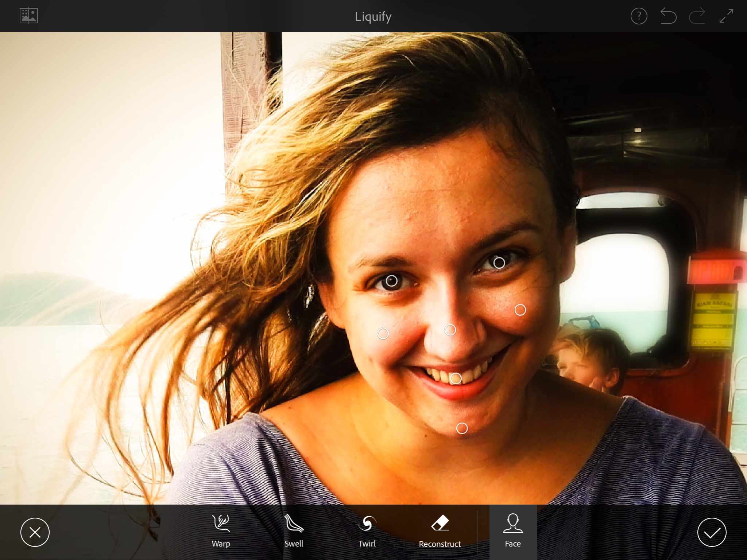This screenshot has width=747, height=560.
Task: Click the undo arrow icon
Action: click(x=668, y=16)
